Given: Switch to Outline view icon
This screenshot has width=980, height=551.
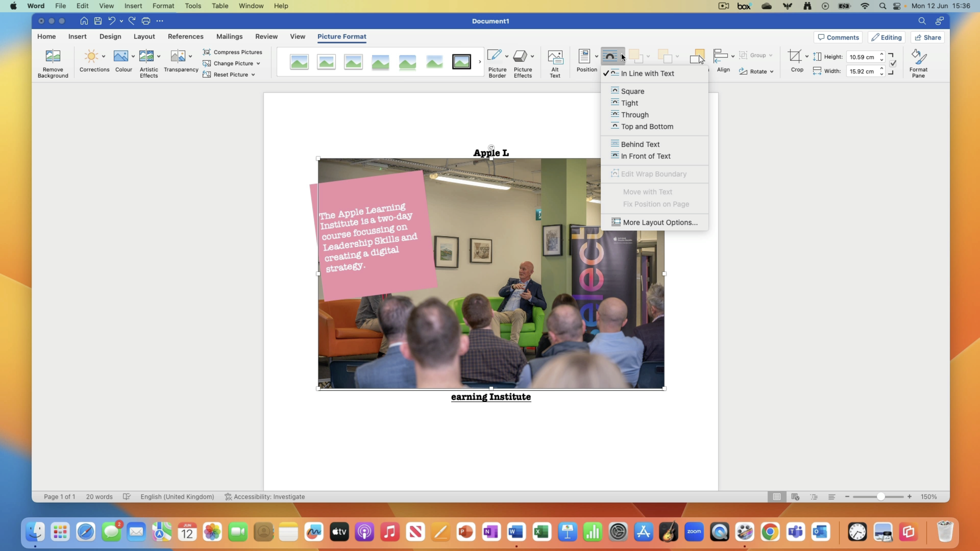Looking at the screenshot, I should (814, 497).
